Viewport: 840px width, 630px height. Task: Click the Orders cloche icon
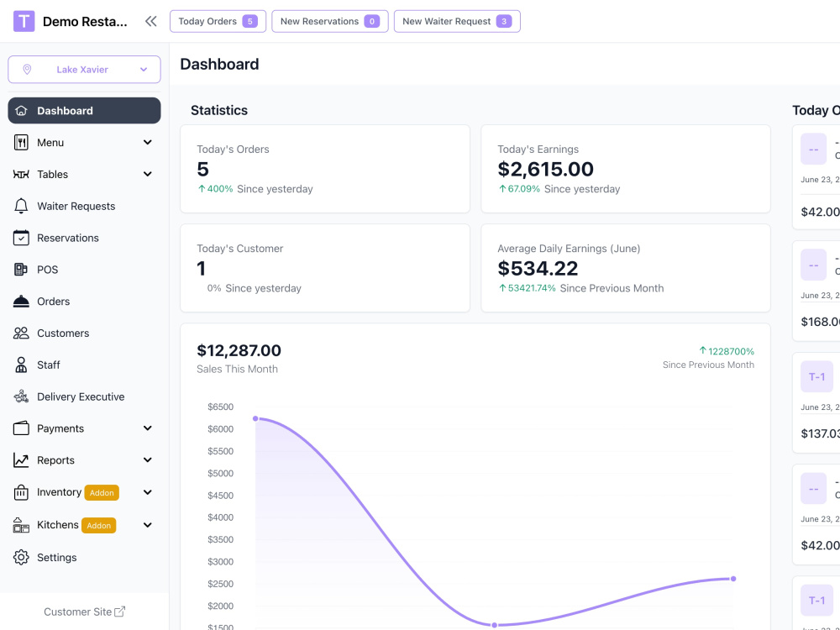pyautogui.click(x=21, y=301)
